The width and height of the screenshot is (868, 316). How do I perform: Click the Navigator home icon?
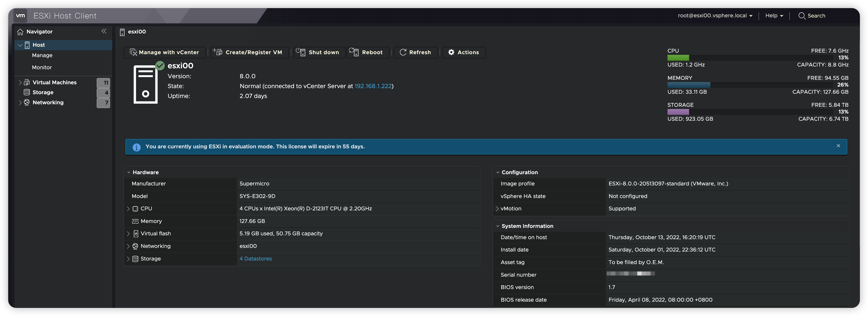click(20, 32)
